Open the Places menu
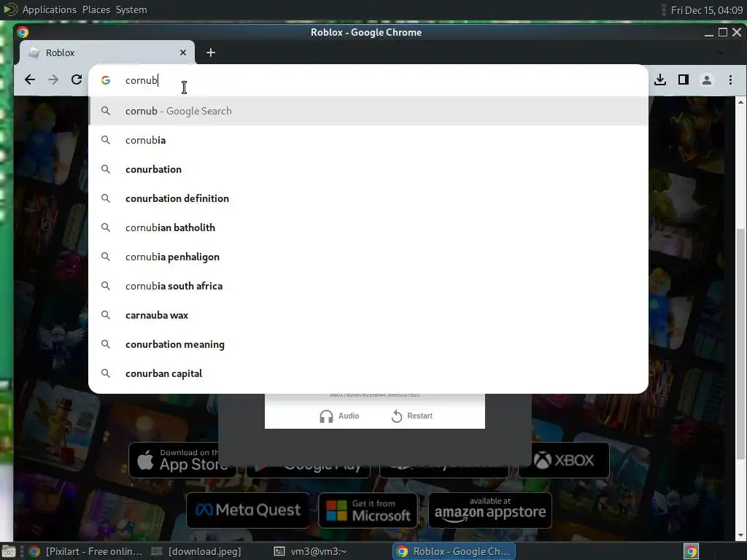The height and width of the screenshot is (560, 747). pos(96,9)
